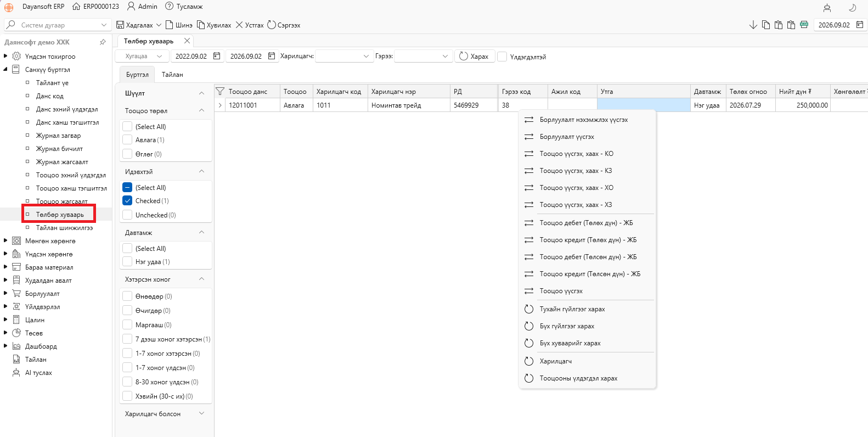Expand the Үндсэн тохиргоо tree node
The width and height of the screenshot is (868, 437).
point(5,56)
